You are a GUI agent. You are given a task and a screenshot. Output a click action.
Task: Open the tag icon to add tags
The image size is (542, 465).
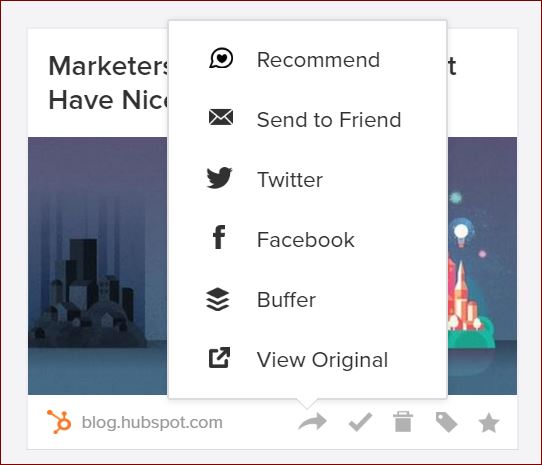pyautogui.click(x=447, y=422)
